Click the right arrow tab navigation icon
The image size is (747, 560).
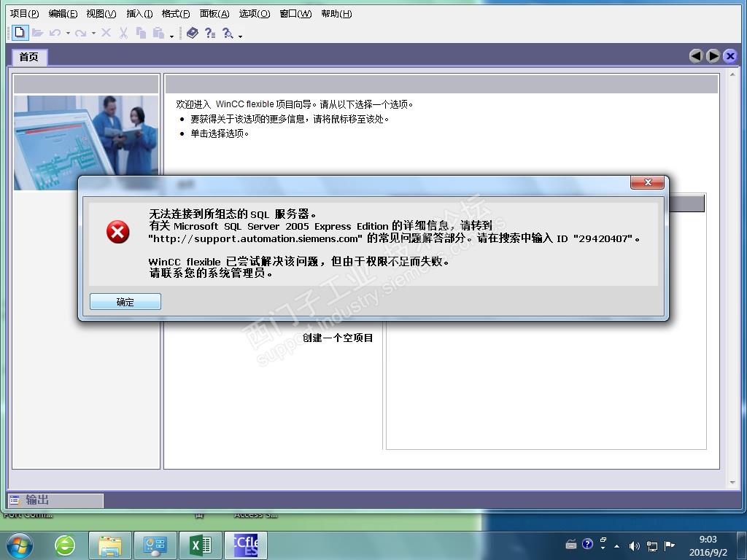pos(713,56)
